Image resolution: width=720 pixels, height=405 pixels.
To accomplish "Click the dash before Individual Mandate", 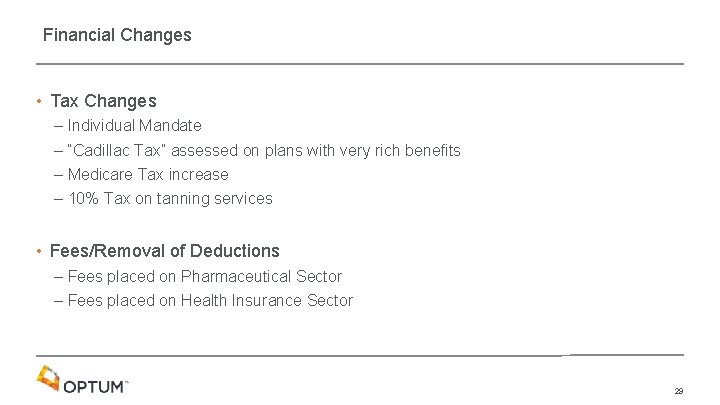I will [58, 126].
